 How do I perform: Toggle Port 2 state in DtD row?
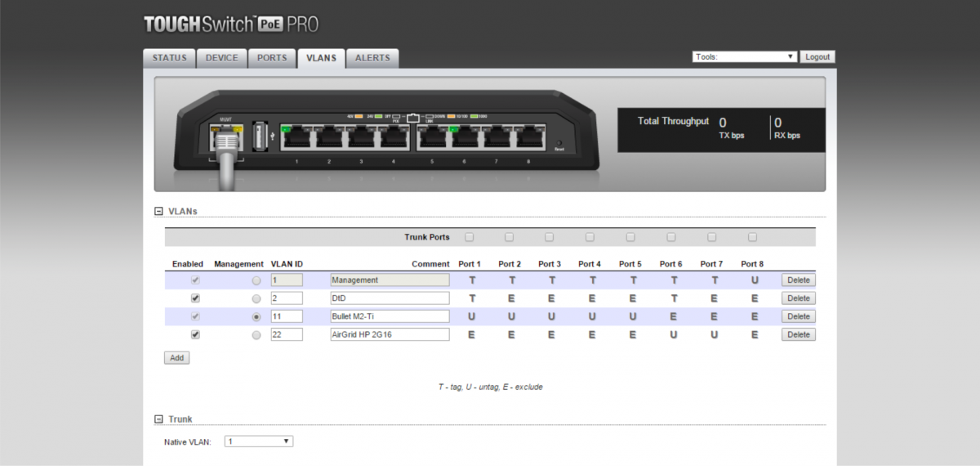[511, 298]
